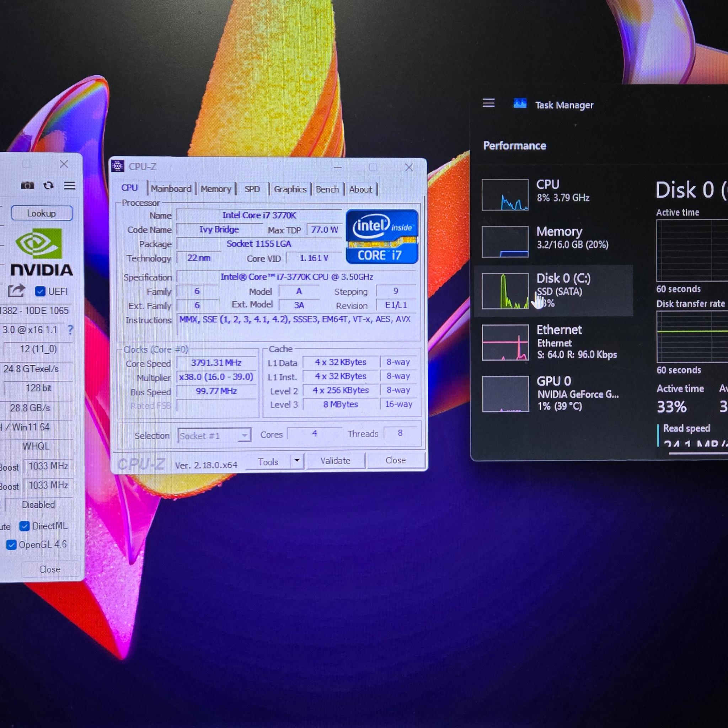Select the Disk 0 (C:) graph thumbnail
728x728 pixels.
click(505, 291)
